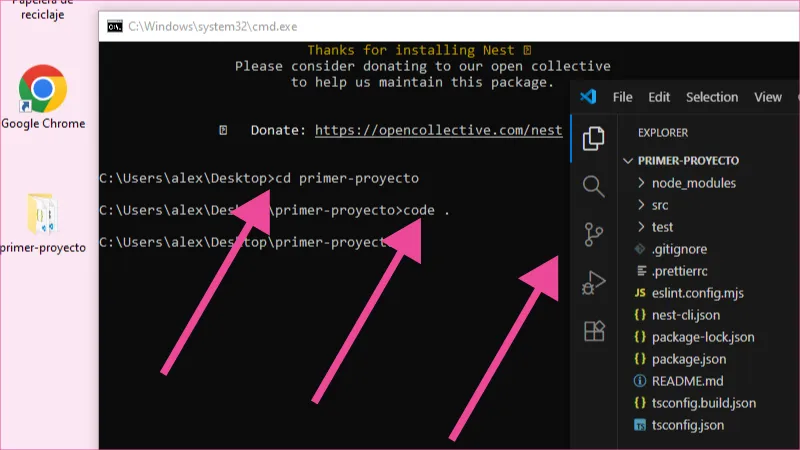This screenshot has width=800, height=450.
Task: Select the primer-proyecto desktop folder
Action: click(43, 222)
